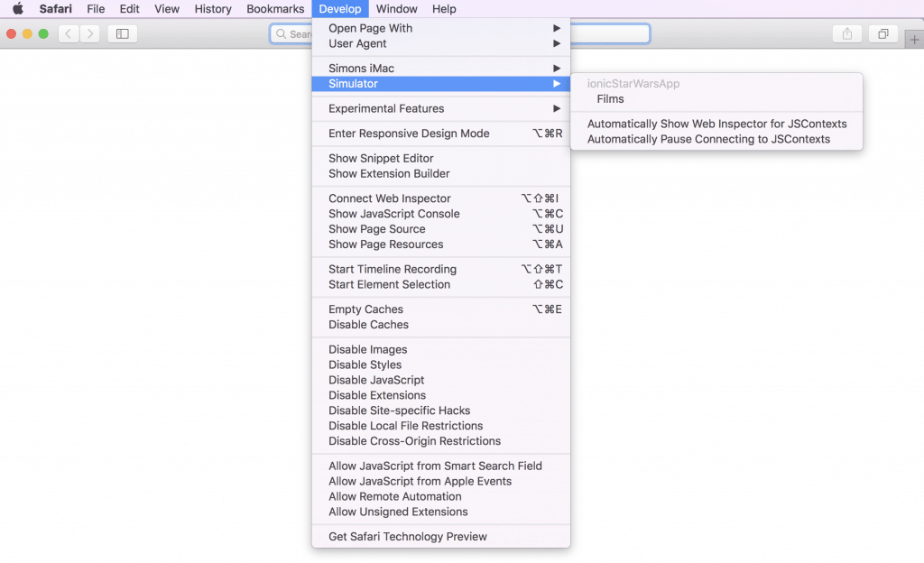
Task: Toggle Allow Remote Automation
Action: tap(440, 496)
